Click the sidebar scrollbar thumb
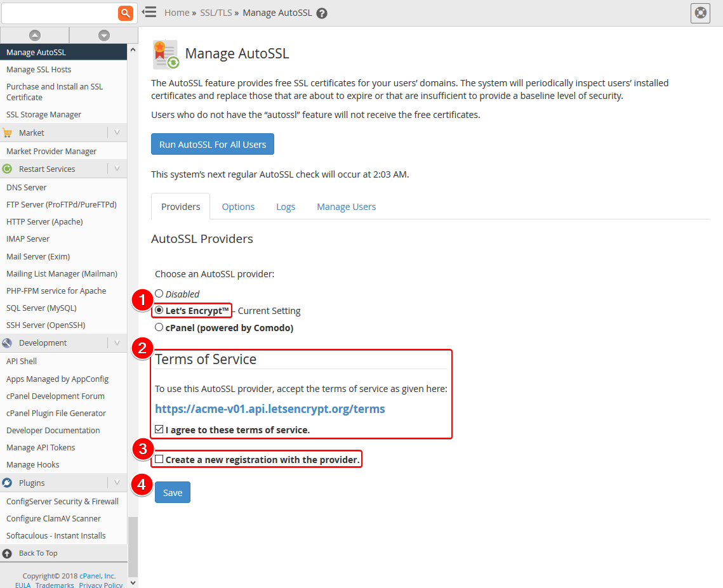Image resolution: width=723 pixels, height=588 pixels. (133, 547)
